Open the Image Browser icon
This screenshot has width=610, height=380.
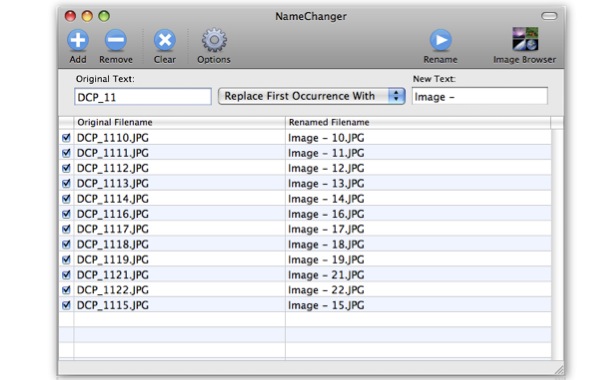(525, 39)
